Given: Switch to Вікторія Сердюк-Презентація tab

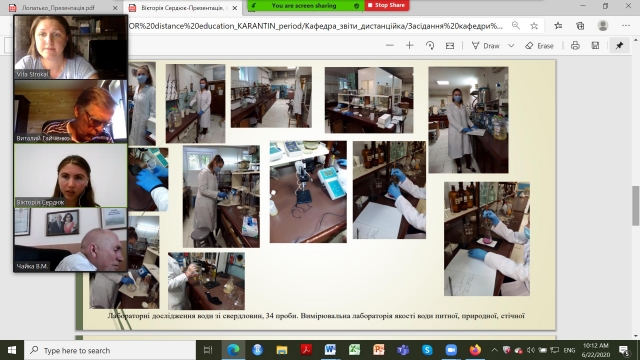Looking at the screenshot, I should tap(182, 8).
